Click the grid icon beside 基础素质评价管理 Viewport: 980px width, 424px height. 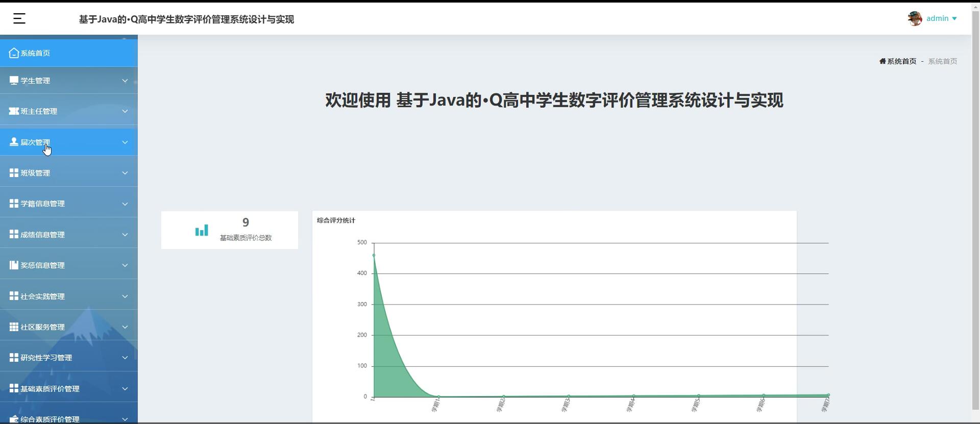14,388
